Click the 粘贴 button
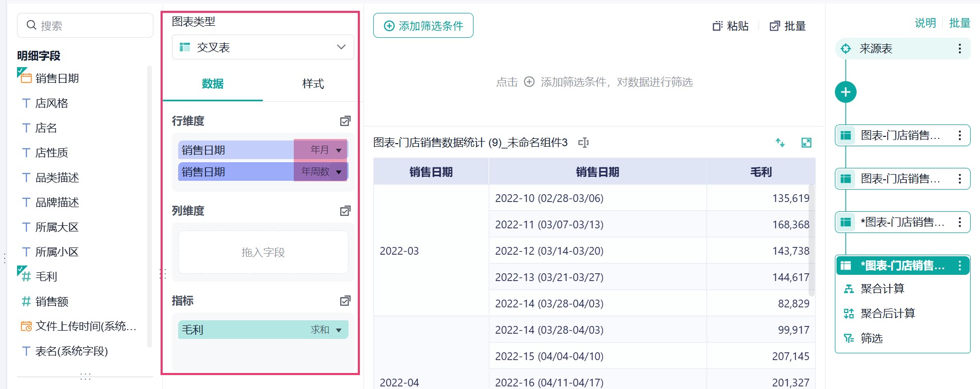The height and width of the screenshot is (389, 980). coord(731,26)
